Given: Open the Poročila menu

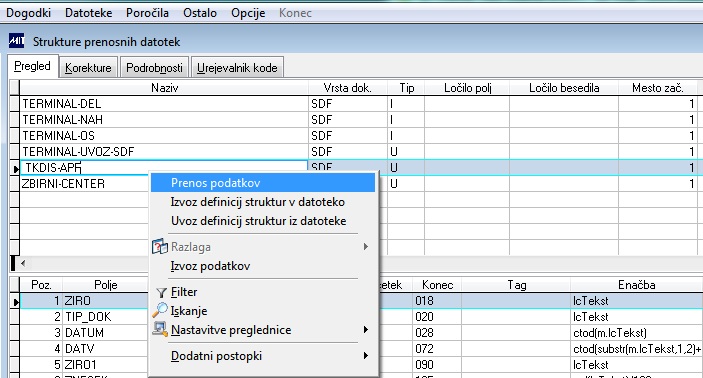Looking at the screenshot, I should pos(147,13).
